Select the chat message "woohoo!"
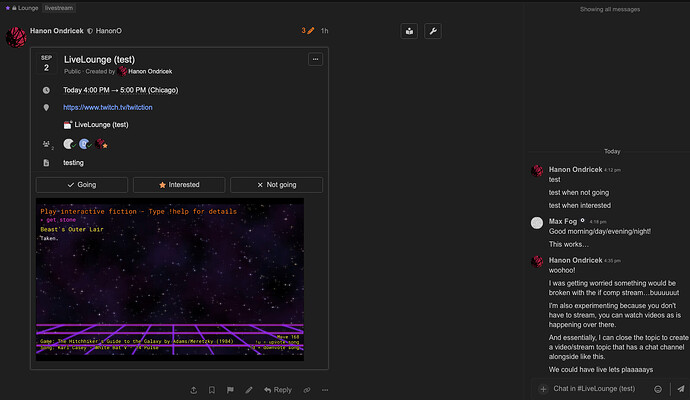This screenshot has height=400, width=690. pyautogui.click(x=562, y=270)
